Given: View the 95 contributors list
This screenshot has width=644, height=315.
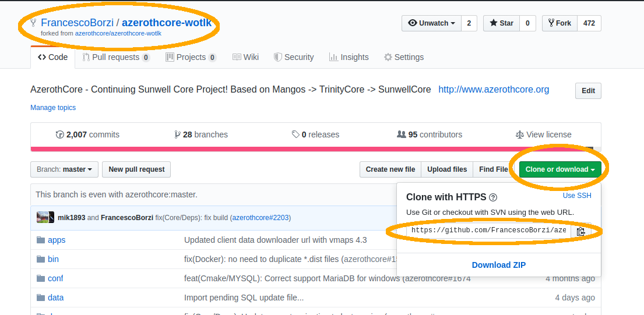Looking at the screenshot, I should pyautogui.click(x=430, y=135).
